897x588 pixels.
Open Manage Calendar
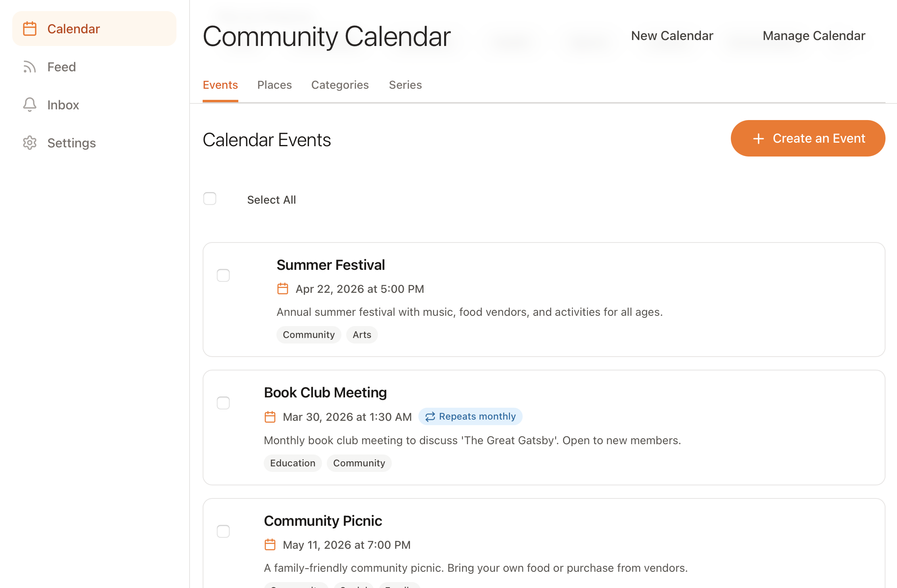[813, 35]
